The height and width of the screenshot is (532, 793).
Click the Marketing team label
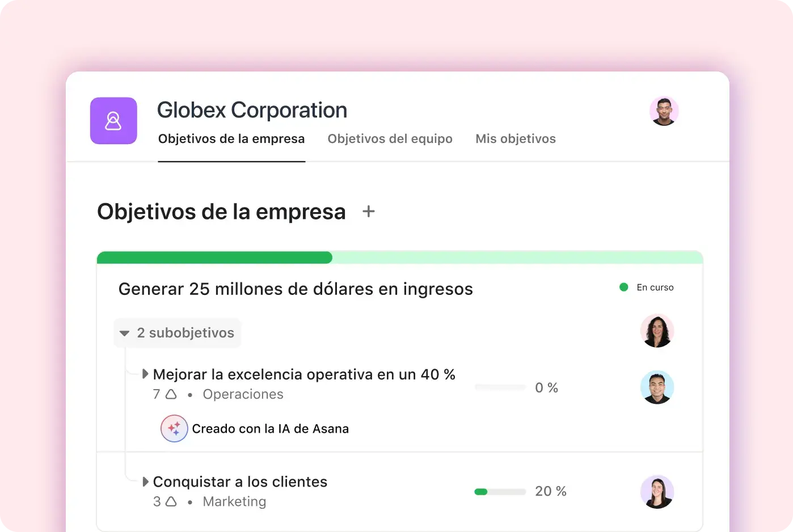(x=234, y=501)
